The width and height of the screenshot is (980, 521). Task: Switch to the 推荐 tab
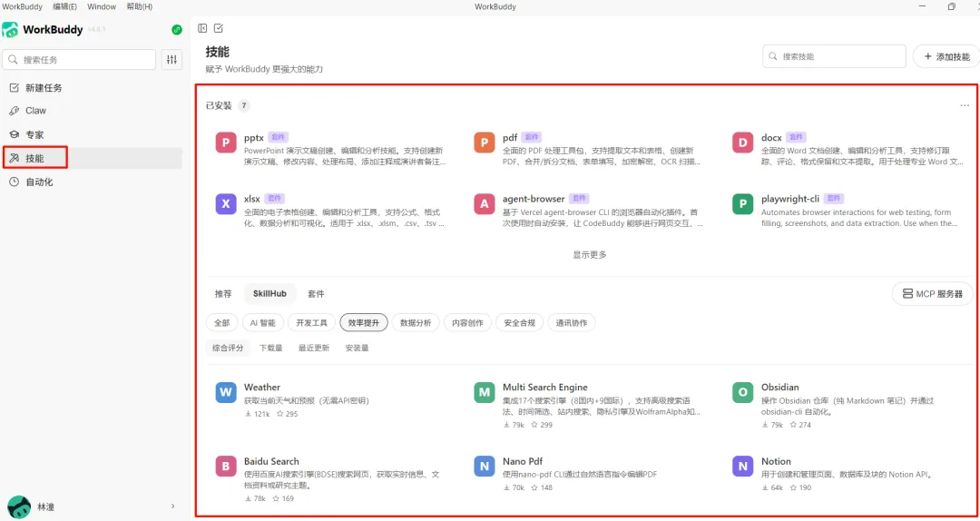point(223,293)
